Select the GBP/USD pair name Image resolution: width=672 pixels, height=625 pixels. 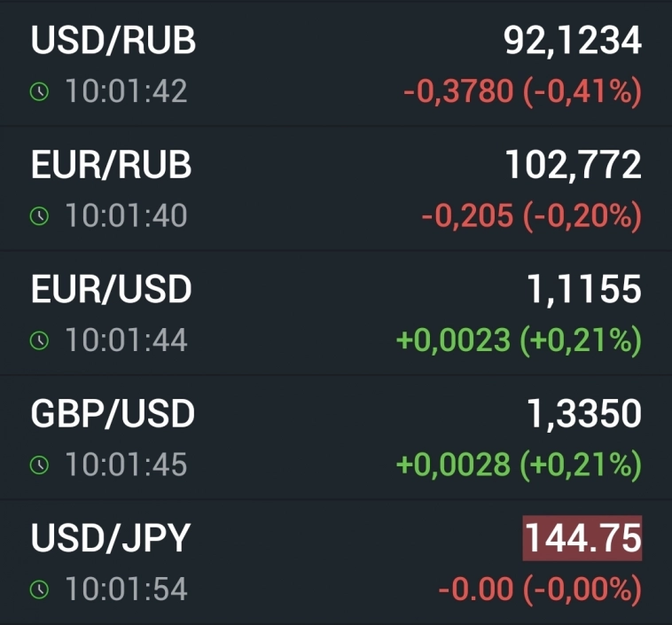coord(113,414)
